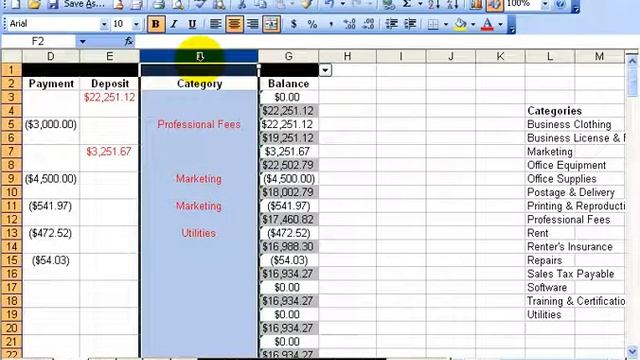Select the $22,251.12 deposit cell
The width and height of the screenshot is (640, 360).
(109, 97)
